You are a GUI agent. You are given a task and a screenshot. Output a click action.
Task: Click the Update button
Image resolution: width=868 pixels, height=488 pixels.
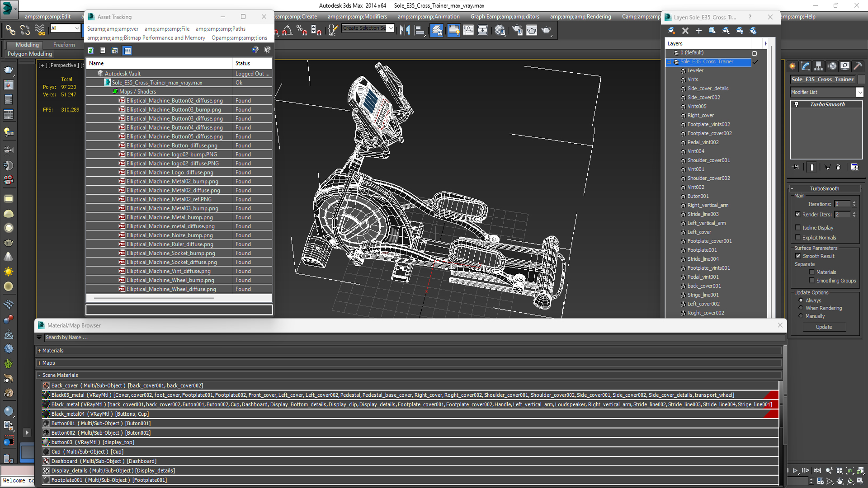tap(824, 327)
